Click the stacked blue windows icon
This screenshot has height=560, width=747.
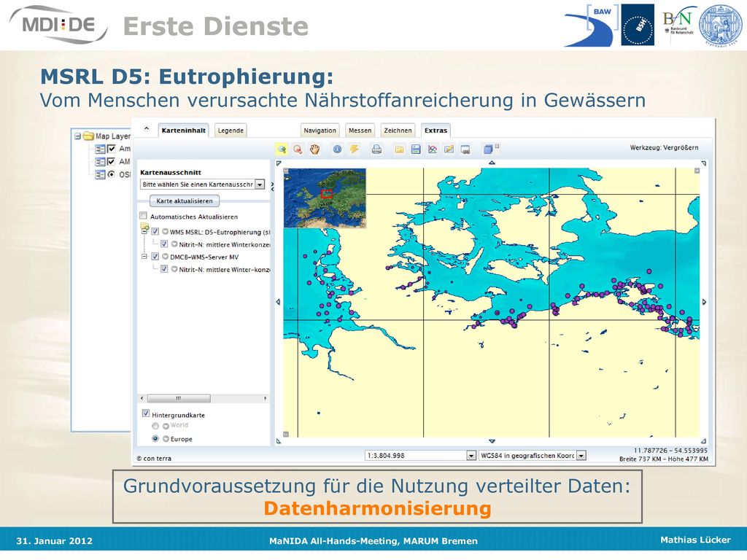[488, 149]
